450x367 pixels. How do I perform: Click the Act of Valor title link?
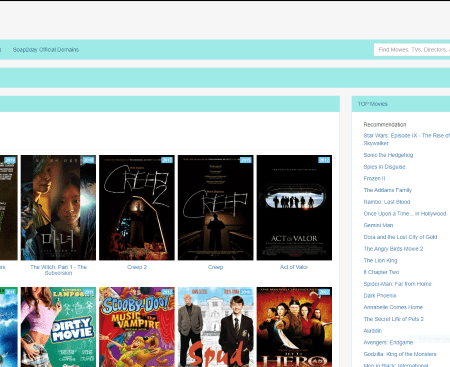click(x=294, y=267)
